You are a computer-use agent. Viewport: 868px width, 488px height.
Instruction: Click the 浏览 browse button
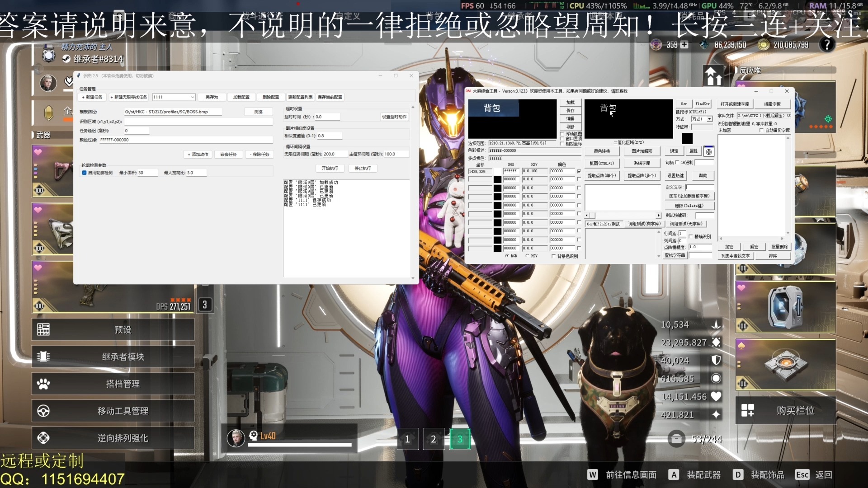(258, 112)
